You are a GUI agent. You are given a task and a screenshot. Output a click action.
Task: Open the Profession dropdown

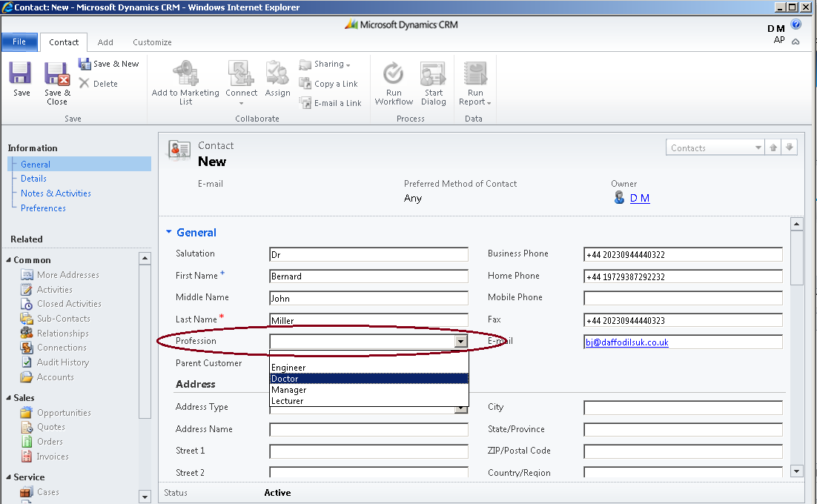(461, 341)
